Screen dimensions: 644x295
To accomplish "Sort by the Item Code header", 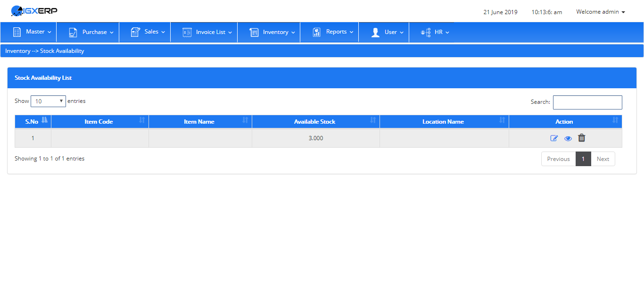I will click(100, 121).
